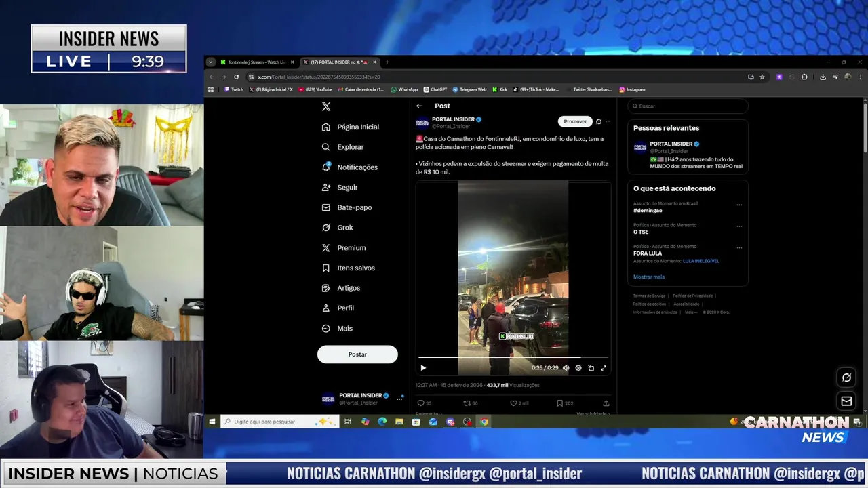The width and height of the screenshot is (868, 488).
Task: Open Bate-papo messages in X sidebar
Action: pos(347,207)
